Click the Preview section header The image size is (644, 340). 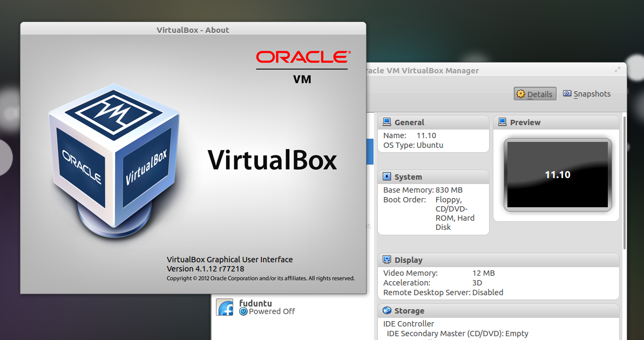pyautogui.click(x=556, y=123)
